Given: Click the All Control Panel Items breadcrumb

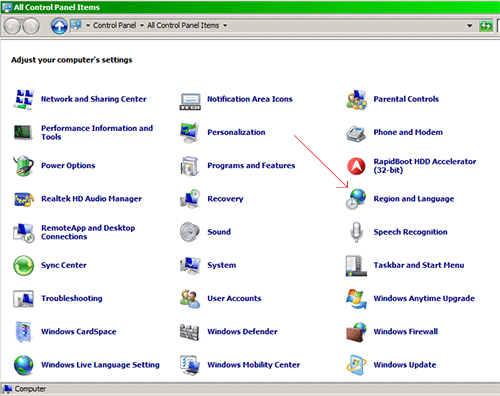Looking at the screenshot, I should click(183, 25).
